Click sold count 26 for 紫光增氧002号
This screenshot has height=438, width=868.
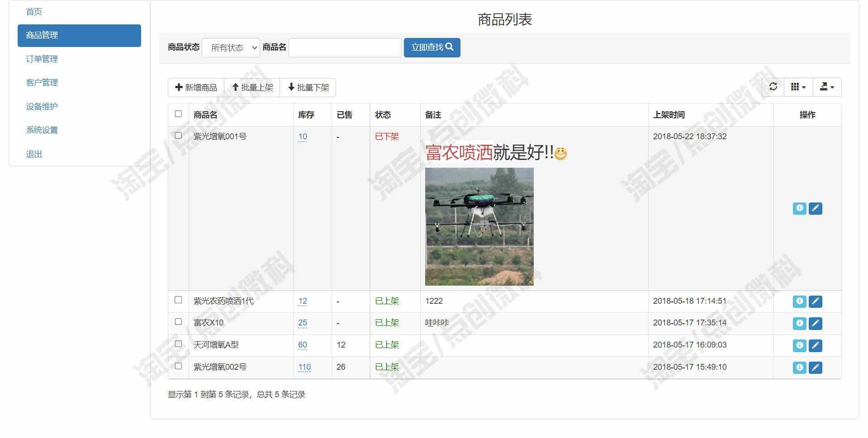(x=341, y=367)
